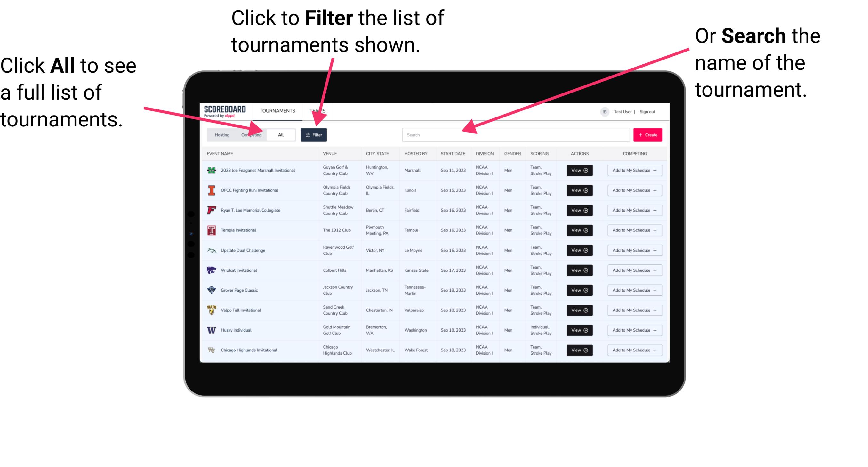868x467 pixels.
Task: Click the Temple Owls logo icon
Action: pos(211,230)
